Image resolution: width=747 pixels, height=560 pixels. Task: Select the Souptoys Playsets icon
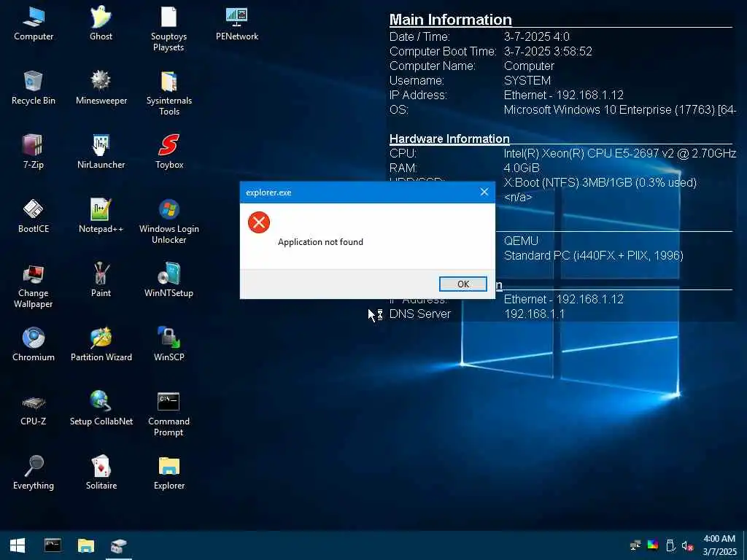[x=169, y=28]
